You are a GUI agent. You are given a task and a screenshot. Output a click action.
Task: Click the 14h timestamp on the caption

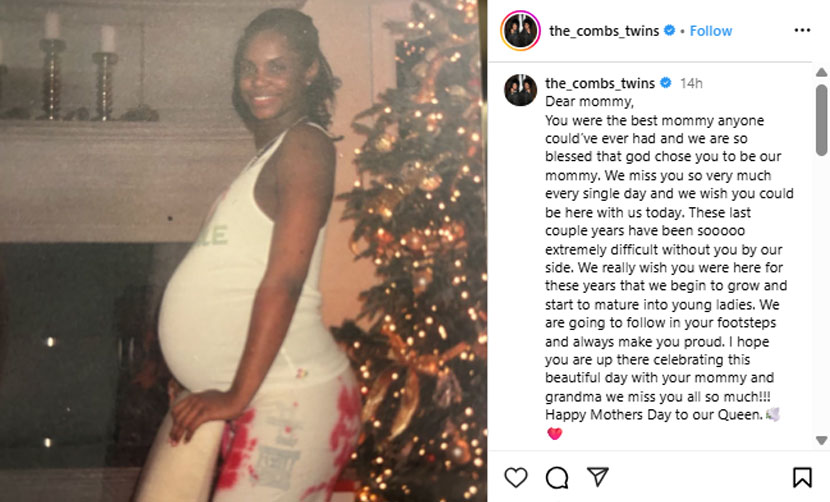[x=691, y=83]
